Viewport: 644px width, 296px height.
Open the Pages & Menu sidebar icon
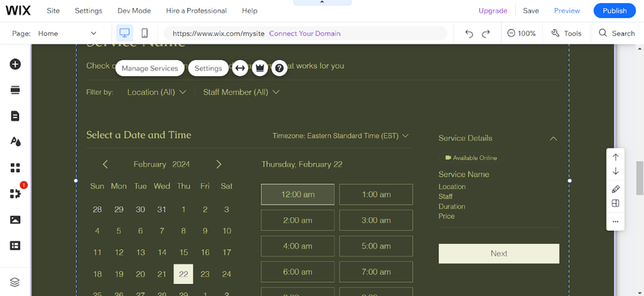15,116
